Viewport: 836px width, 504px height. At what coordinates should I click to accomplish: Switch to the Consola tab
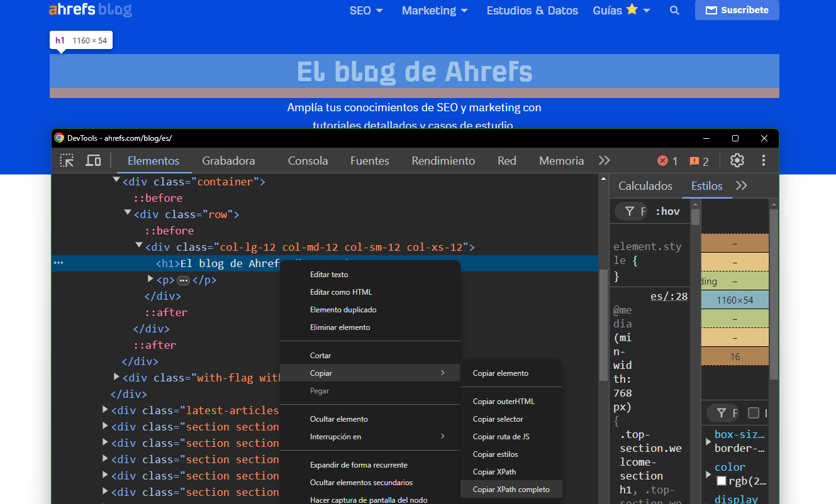pos(308,160)
